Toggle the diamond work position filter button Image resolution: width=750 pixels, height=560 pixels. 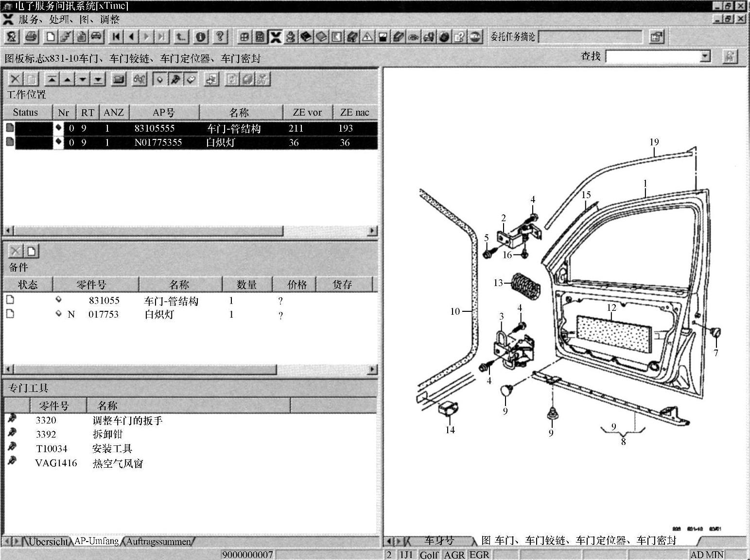point(159,79)
